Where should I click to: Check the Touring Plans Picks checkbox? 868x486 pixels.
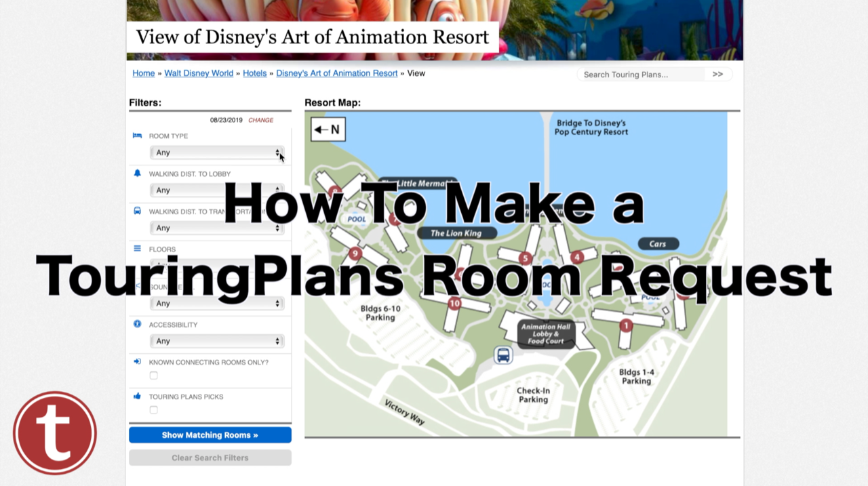(x=153, y=409)
